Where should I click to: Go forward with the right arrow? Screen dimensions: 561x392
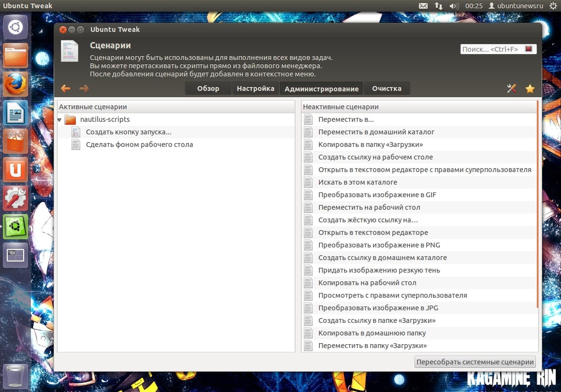click(84, 88)
